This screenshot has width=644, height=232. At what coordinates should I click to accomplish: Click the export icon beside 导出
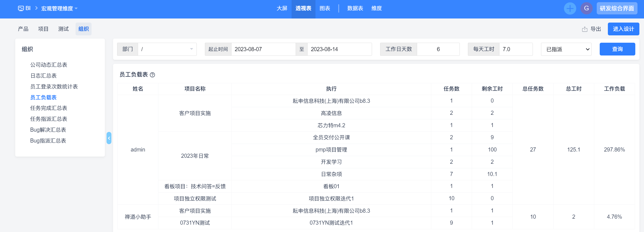tap(584, 29)
